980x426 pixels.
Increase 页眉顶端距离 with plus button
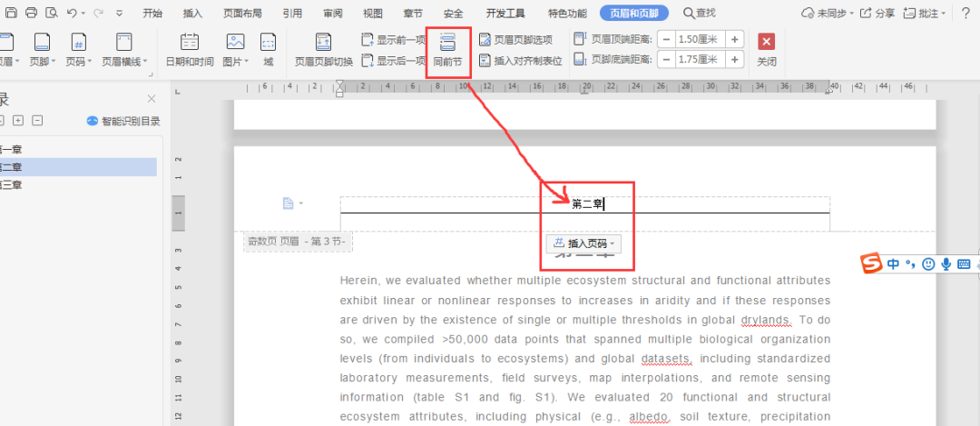point(734,39)
